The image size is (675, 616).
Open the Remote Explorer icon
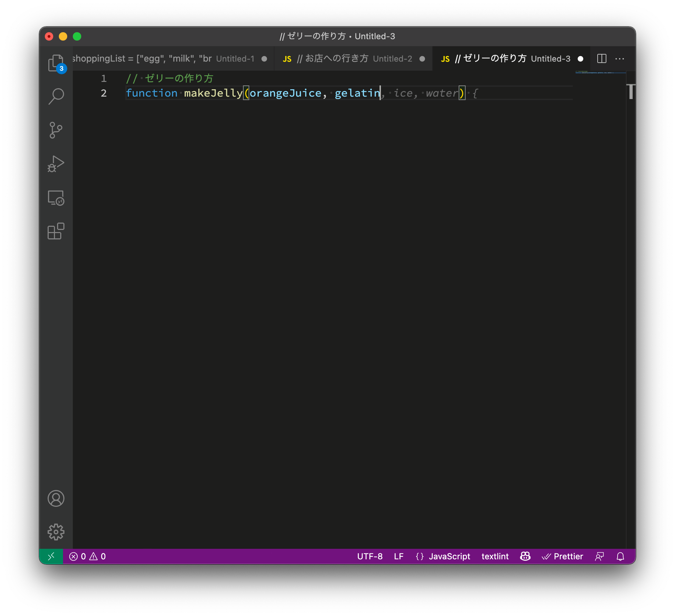tap(56, 198)
